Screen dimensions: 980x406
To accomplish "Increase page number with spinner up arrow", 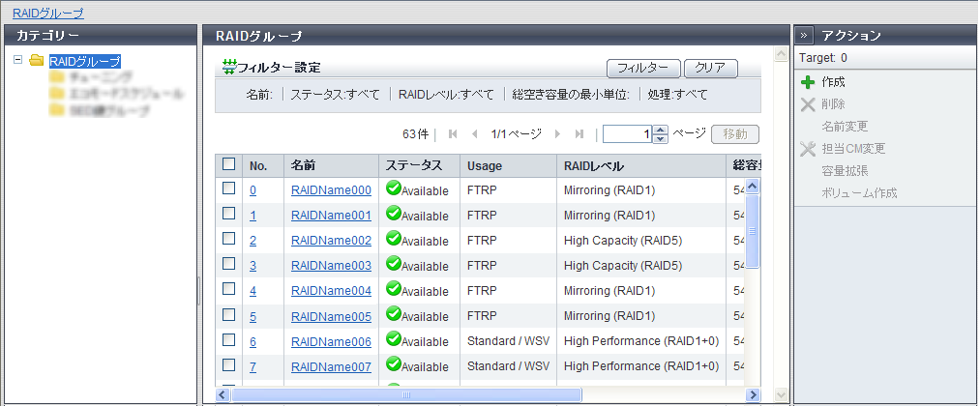I will 661,130.
